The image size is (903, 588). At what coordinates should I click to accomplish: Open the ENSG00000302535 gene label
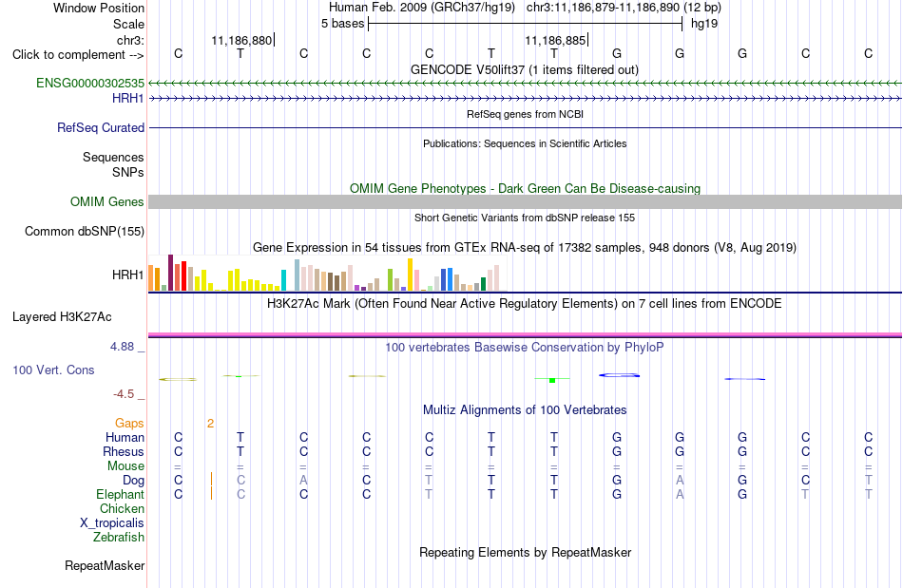pos(90,83)
